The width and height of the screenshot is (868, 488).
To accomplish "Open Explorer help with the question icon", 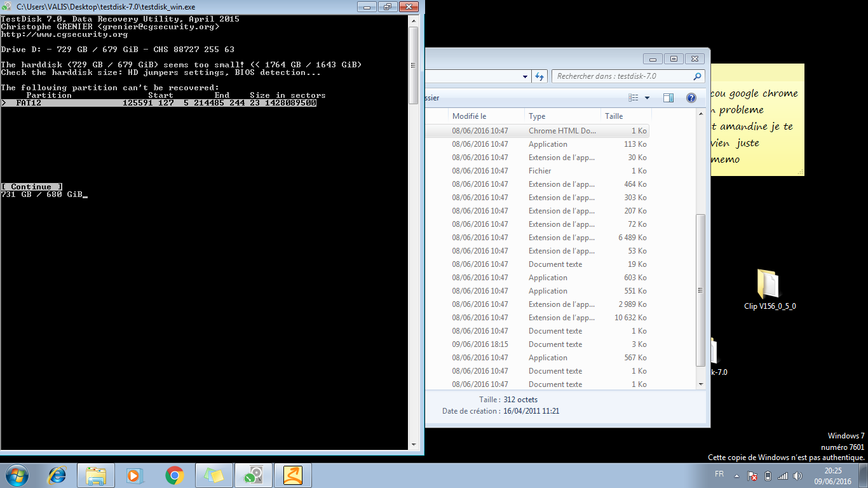I will point(691,98).
